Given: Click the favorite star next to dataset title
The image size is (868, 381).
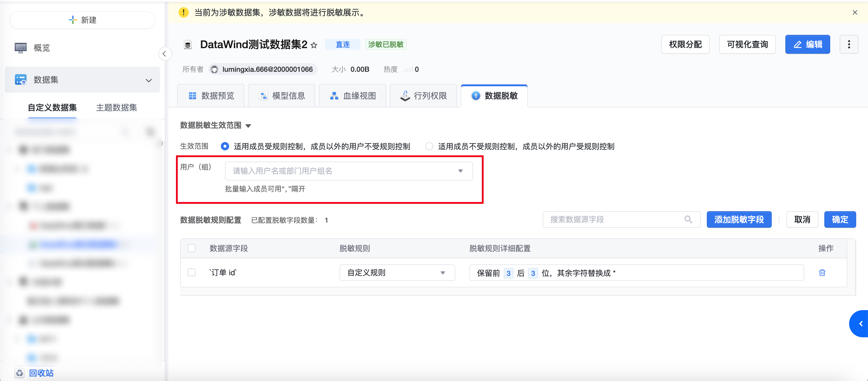Looking at the screenshot, I should (x=314, y=45).
